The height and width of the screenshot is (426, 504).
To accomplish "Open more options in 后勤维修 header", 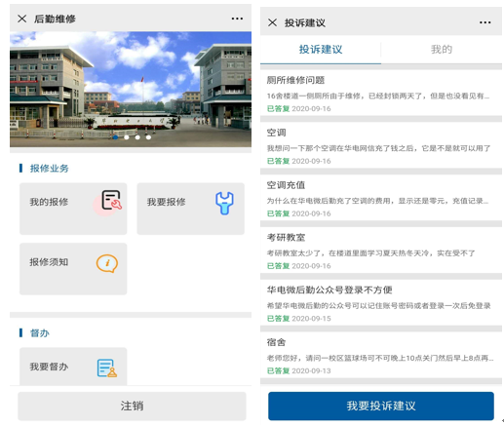I will [x=237, y=19].
